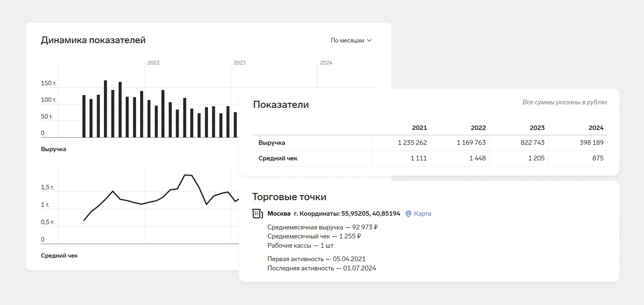Click the 'Показатели' heading

click(x=281, y=104)
